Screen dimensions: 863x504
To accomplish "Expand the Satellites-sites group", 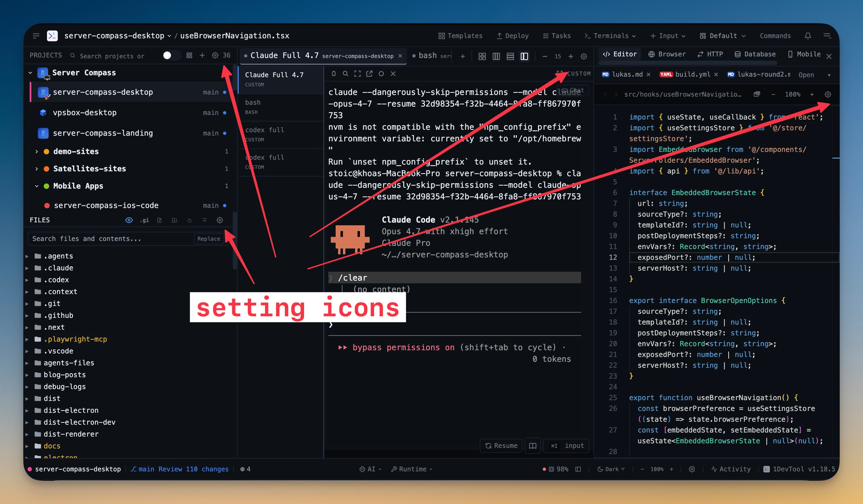I will point(37,169).
